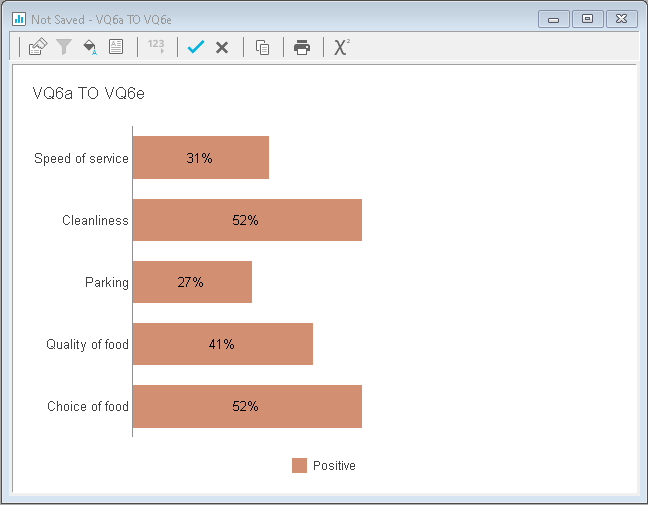Select the Cleanliness 52% bar
Image resolution: width=648 pixels, height=505 pixels.
point(247,220)
